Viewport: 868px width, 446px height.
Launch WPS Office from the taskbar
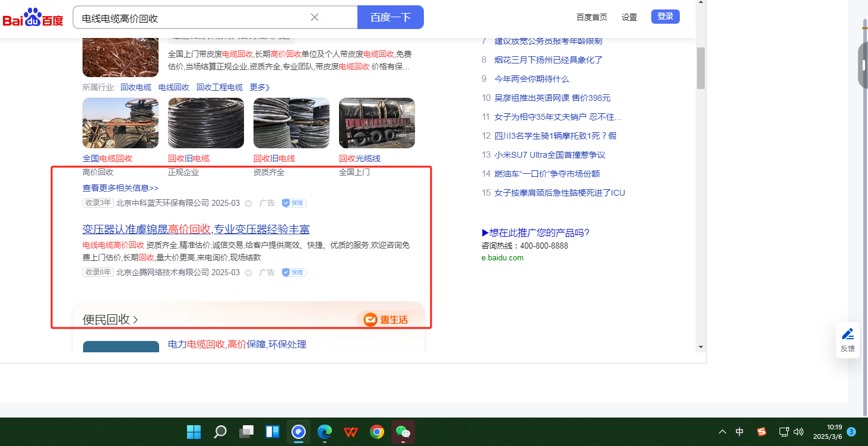[x=351, y=432]
